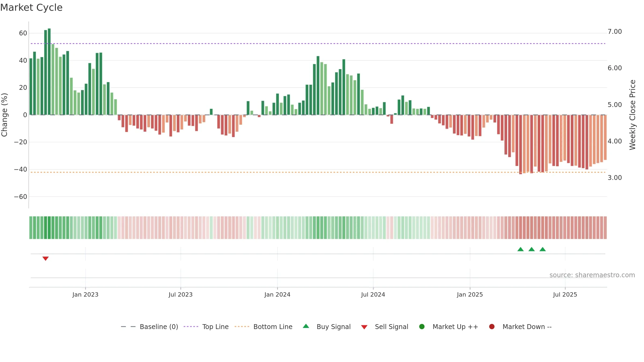Viewport: 644px width, 362px height.
Task: Click the orange dotted bottom line on chart
Action: coord(318,172)
